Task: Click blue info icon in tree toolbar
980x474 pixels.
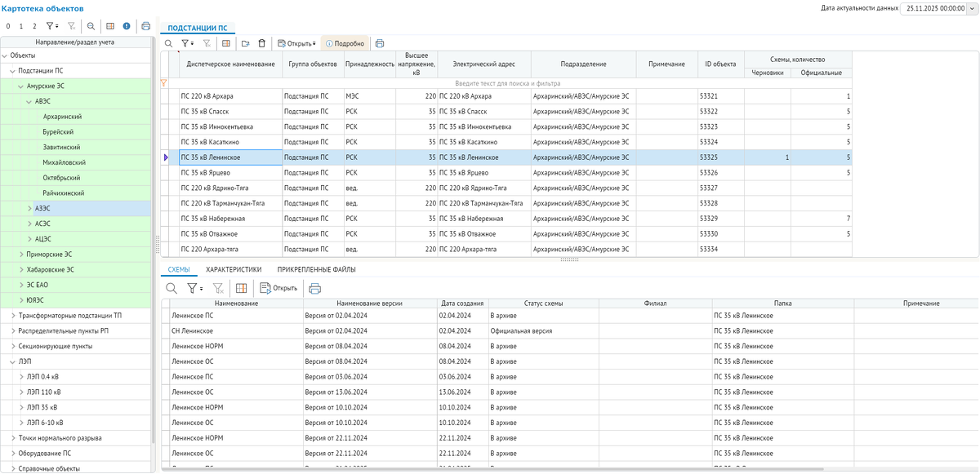Action: pyautogui.click(x=127, y=26)
